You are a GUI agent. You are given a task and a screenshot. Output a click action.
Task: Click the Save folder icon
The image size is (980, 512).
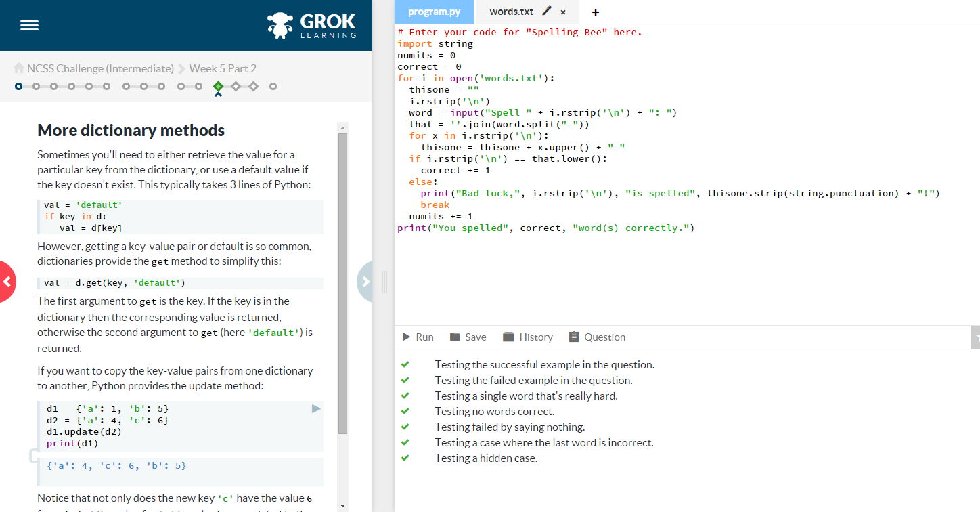455,337
